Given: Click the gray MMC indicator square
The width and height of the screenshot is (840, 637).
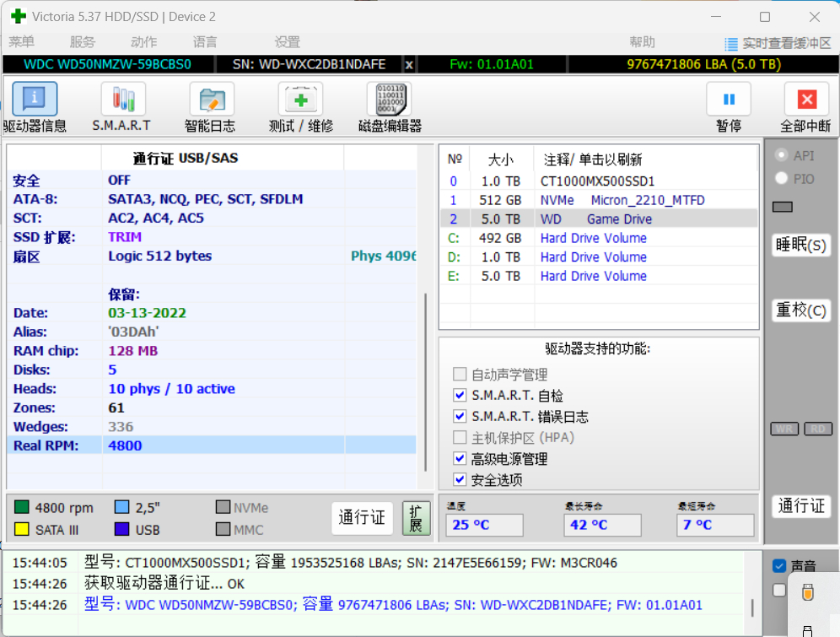Looking at the screenshot, I should click(x=223, y=529).
